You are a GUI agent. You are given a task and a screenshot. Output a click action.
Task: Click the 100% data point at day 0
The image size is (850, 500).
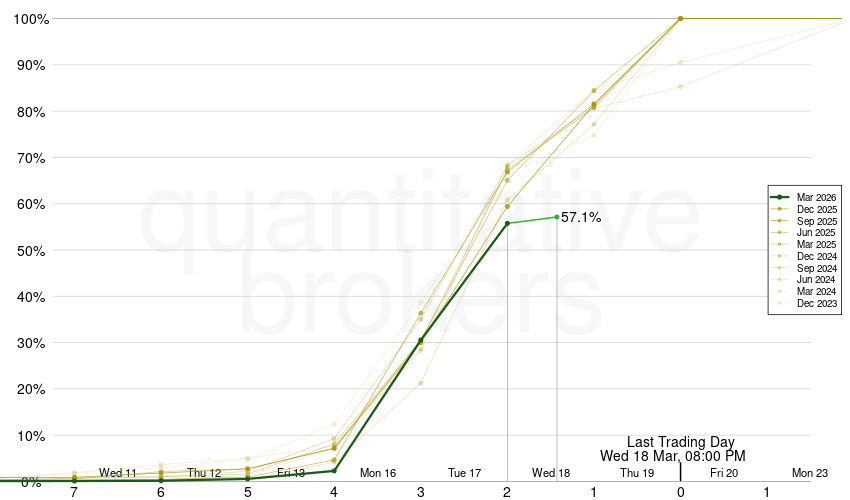coord(680,18)
